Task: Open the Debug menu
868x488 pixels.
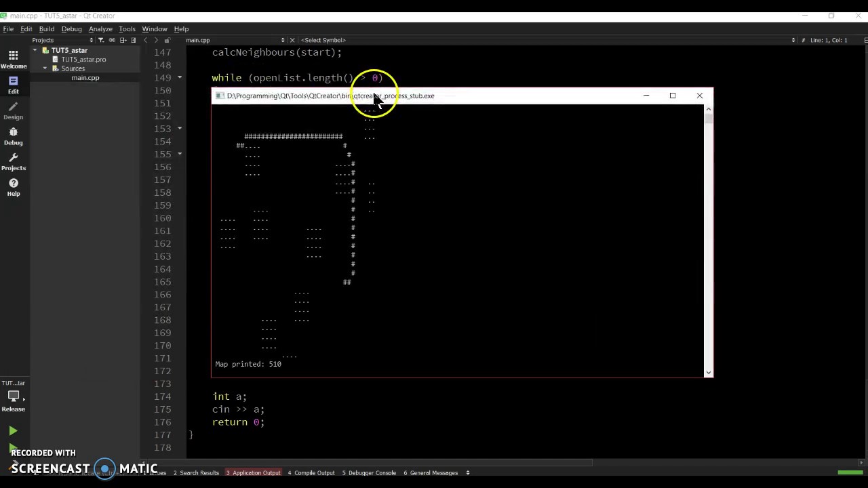Action: point(71,29)
